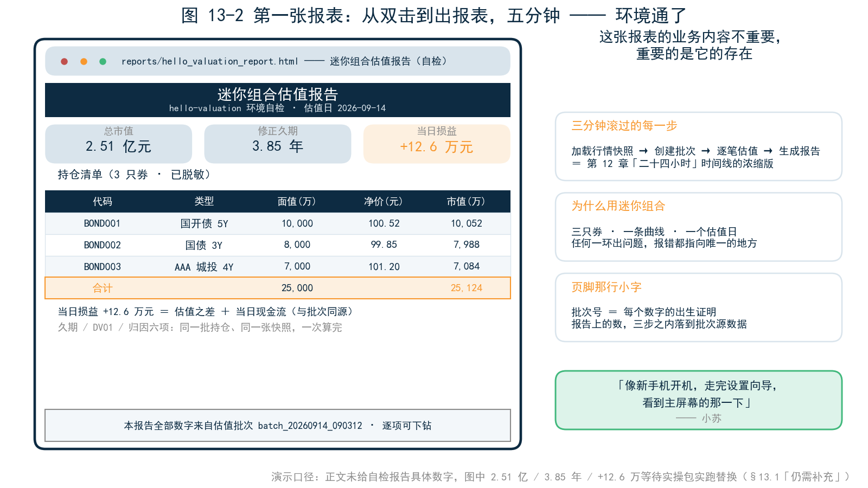Screen dimensions: 868x488
Task: Click market value 7,988
Action: tap(467, 245)
